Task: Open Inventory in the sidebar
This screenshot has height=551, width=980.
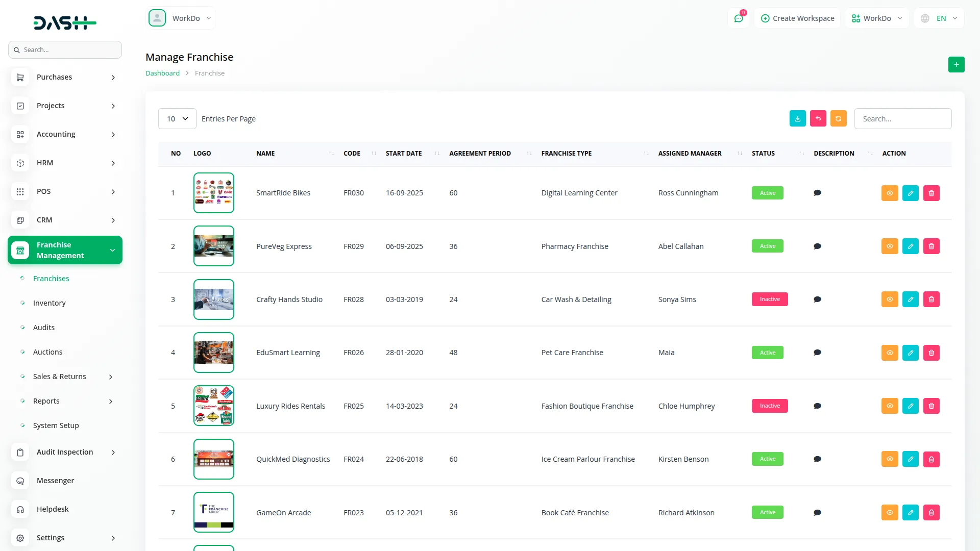Action: click(50, 303)
